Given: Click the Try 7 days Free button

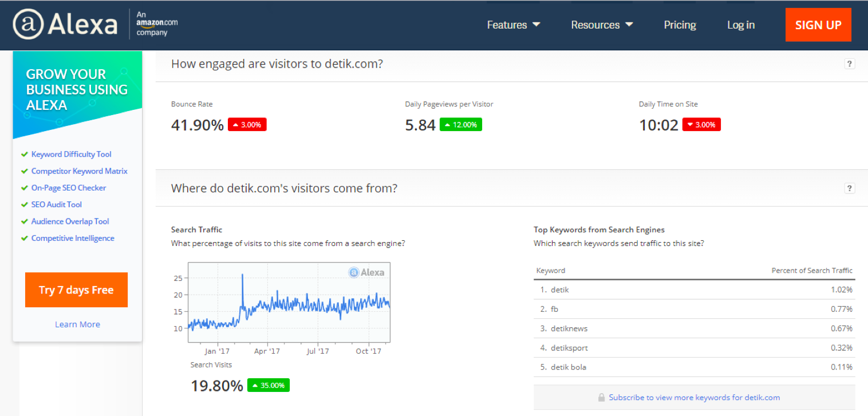Looking at the screenshot, I should click(76, 290).
